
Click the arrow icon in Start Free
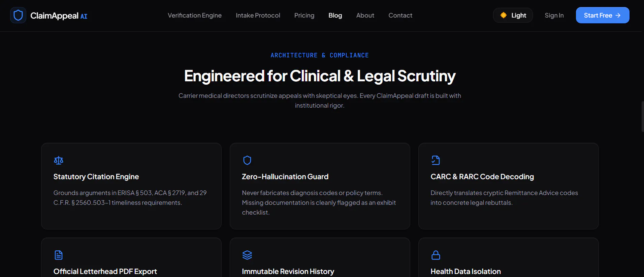click(x=618, y=15)
